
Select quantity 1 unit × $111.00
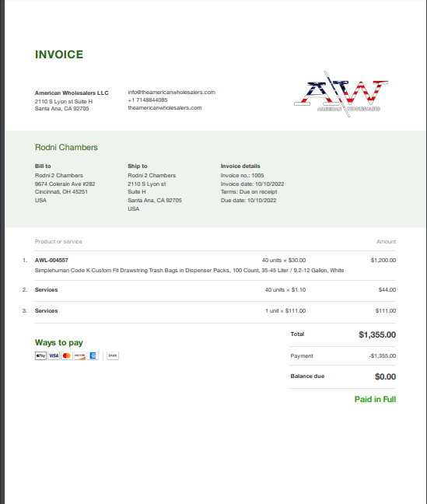click(x=285, y=311)
